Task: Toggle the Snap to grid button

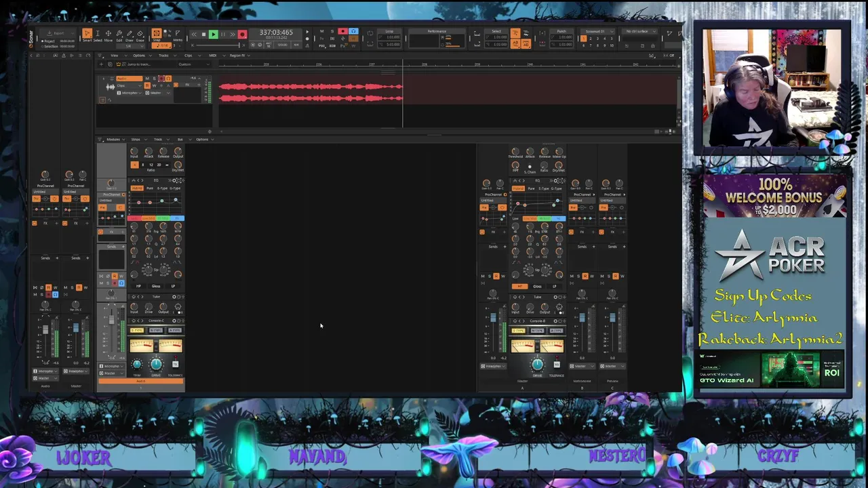Action: (157, 33)
